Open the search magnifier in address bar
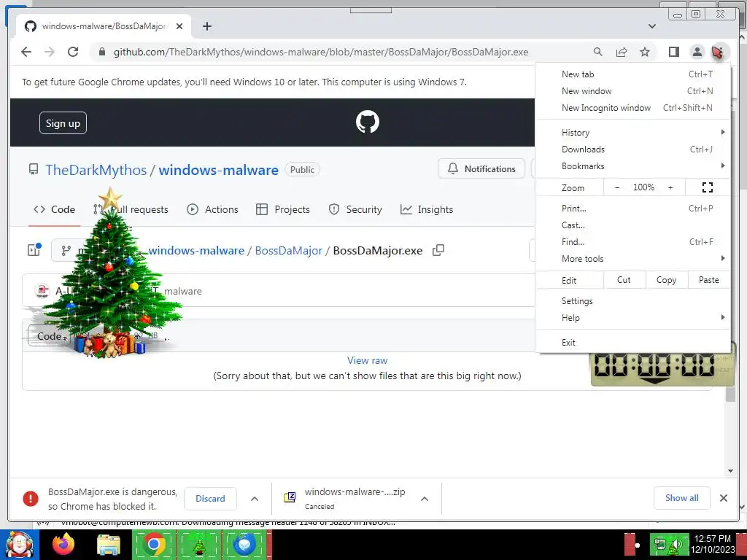Screen dimensions: 747x560 coord(598,52)
